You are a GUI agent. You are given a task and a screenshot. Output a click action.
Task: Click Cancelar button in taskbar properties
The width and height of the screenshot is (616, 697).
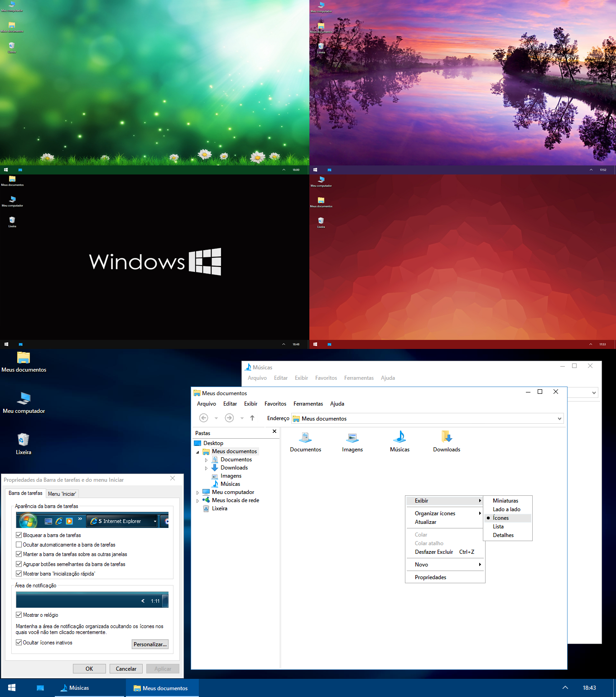tap(126, 669)
